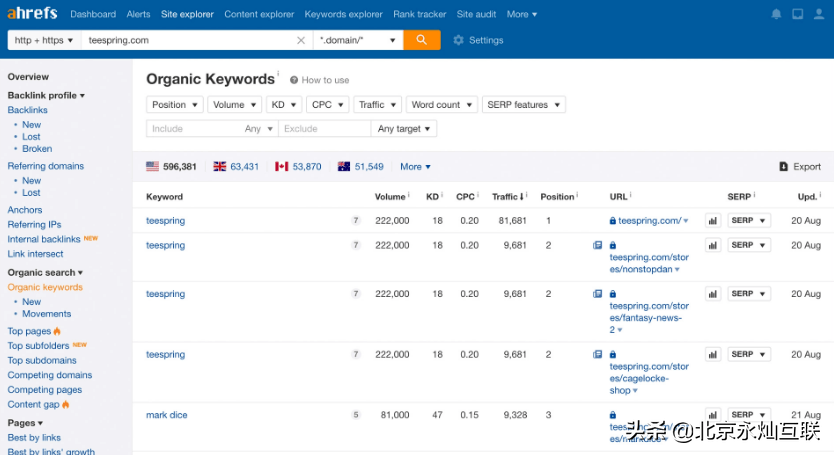Click the Exclude keywords input field
834x455 pixels.
pos(324,129)
